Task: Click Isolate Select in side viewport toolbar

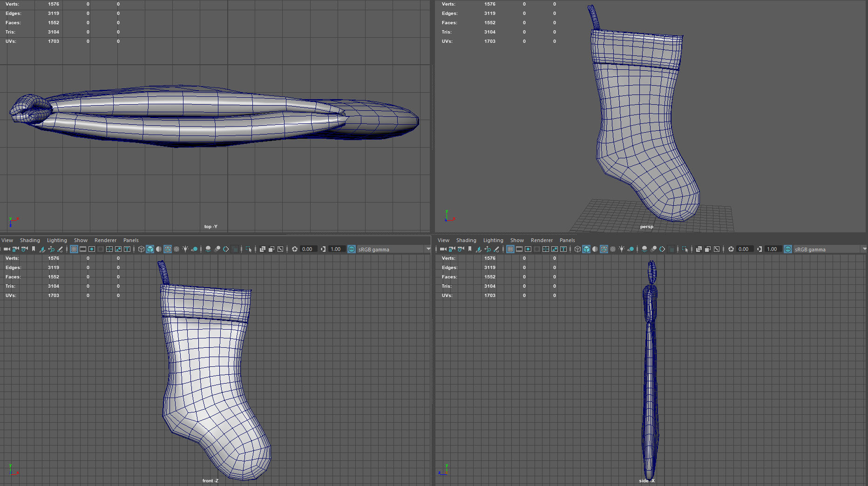Action: tap(685, 249)
